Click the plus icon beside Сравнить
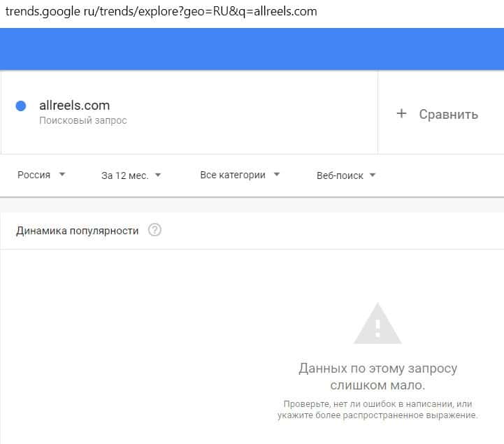The width and height of the screenshot is (504, 444). (401, 113)
